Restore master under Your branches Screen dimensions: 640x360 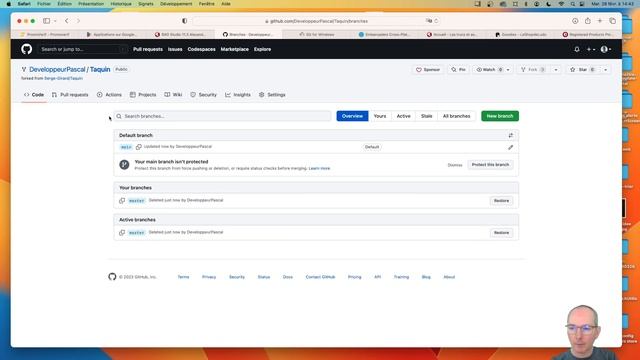pyautogui.click(x=501, y=200)
